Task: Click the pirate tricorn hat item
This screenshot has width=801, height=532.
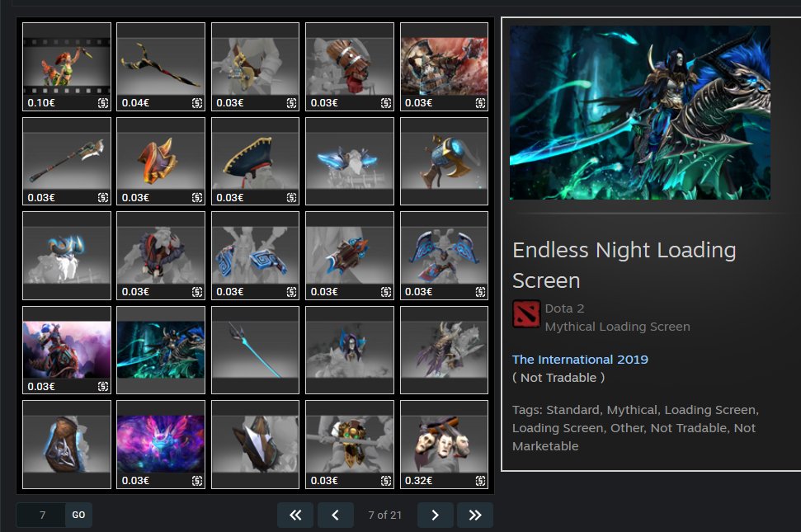Action: pyautogui.click(x=255, y=162)
